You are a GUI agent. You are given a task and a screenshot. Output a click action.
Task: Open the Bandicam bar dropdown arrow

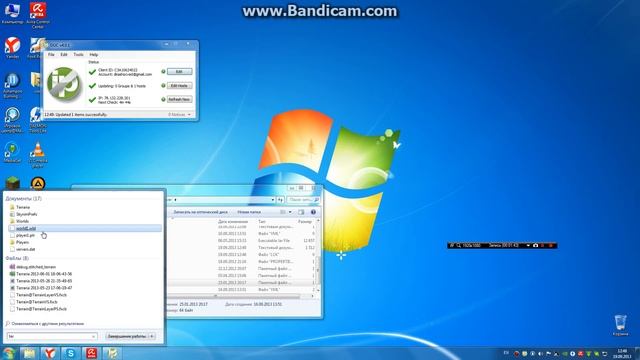(528, 245)
